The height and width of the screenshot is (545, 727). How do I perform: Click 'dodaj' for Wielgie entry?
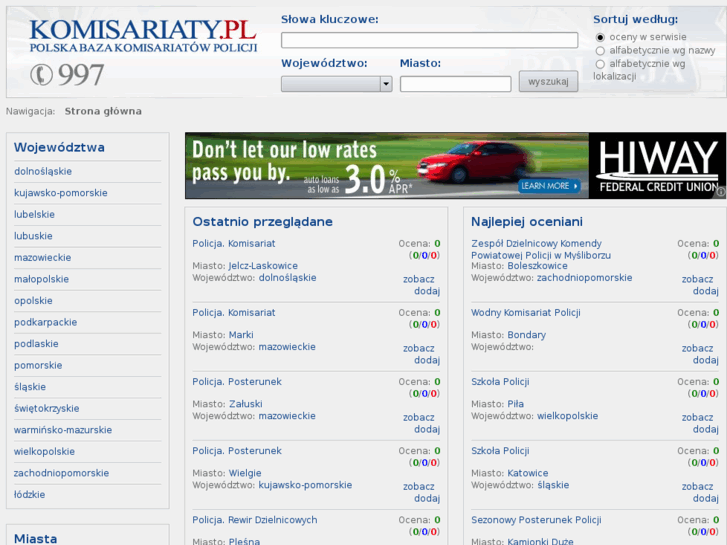(x=427, y=499)
